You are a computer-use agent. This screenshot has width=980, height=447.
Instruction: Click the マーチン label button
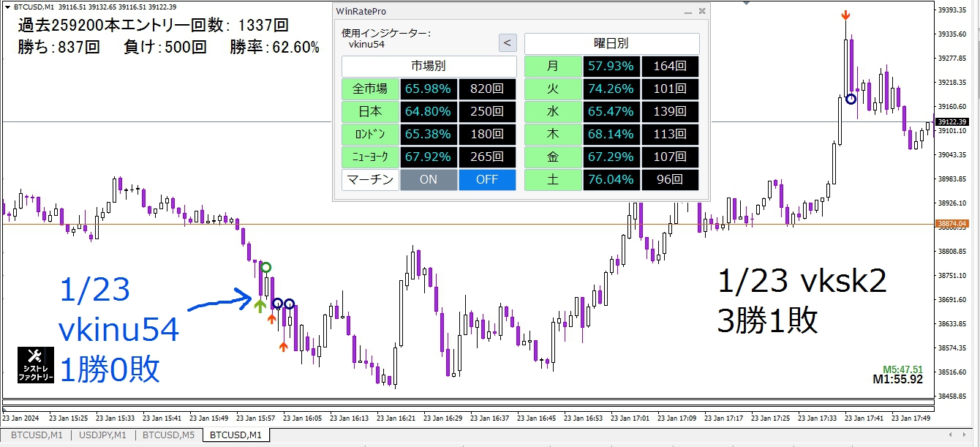(370, 180)
